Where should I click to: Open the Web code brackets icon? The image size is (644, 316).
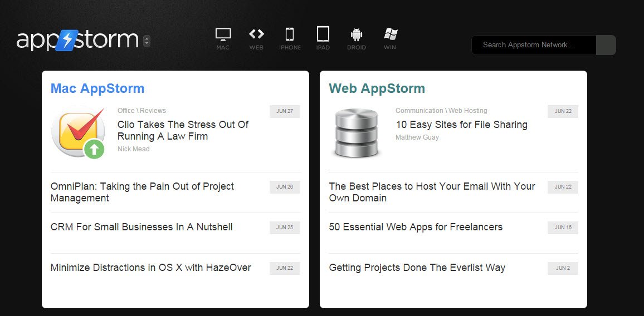tap(256, 36)
